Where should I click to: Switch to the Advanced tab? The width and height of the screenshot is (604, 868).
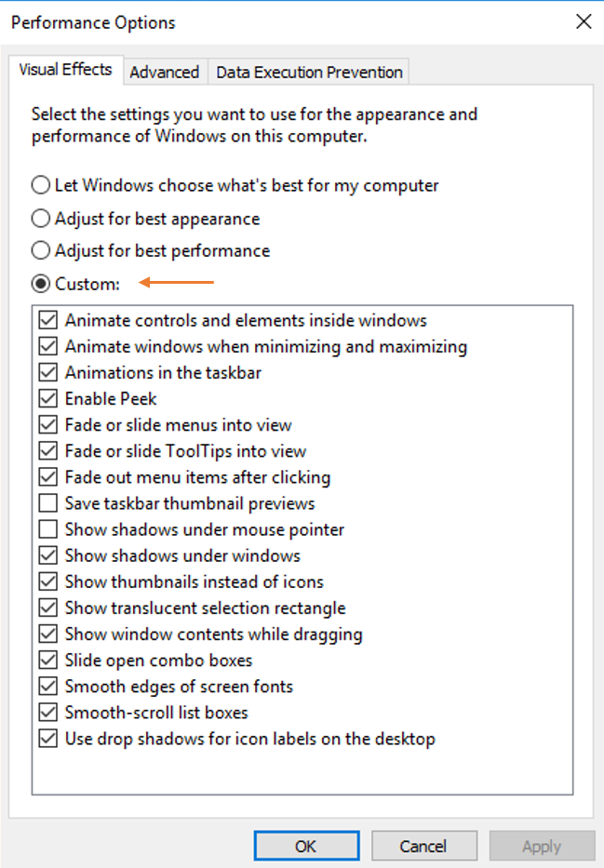(x=165, y=72)
